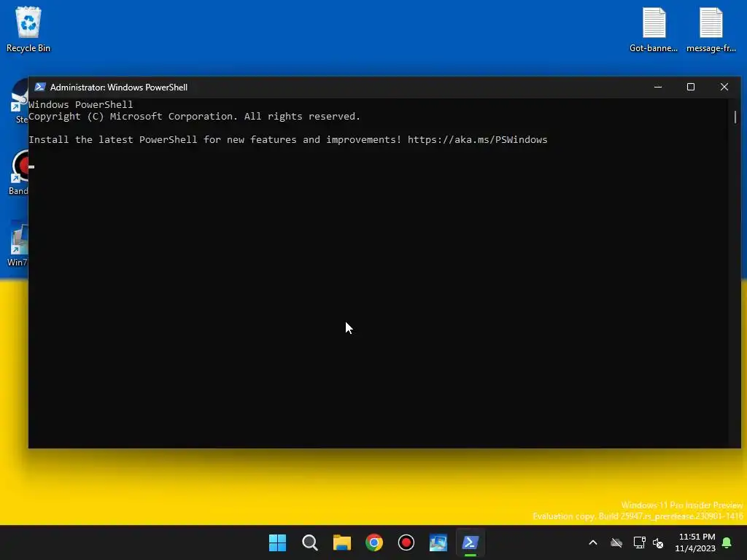This screenshot has width=747, height=560.
Task: Click the https://aka.ms/PSWindows link text
Action: pyautogui.click(x=477, y=139)
